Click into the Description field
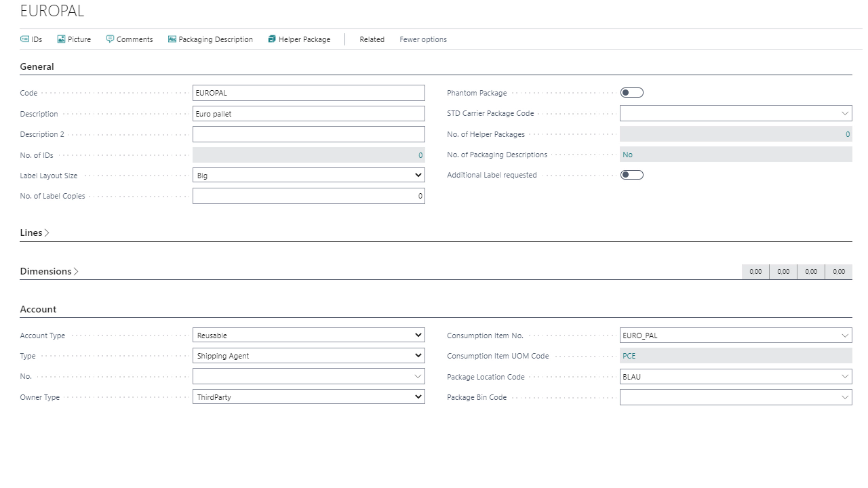The height and width of the screenshot is (488, 868). pyautogui.click(x=309, y=114)
